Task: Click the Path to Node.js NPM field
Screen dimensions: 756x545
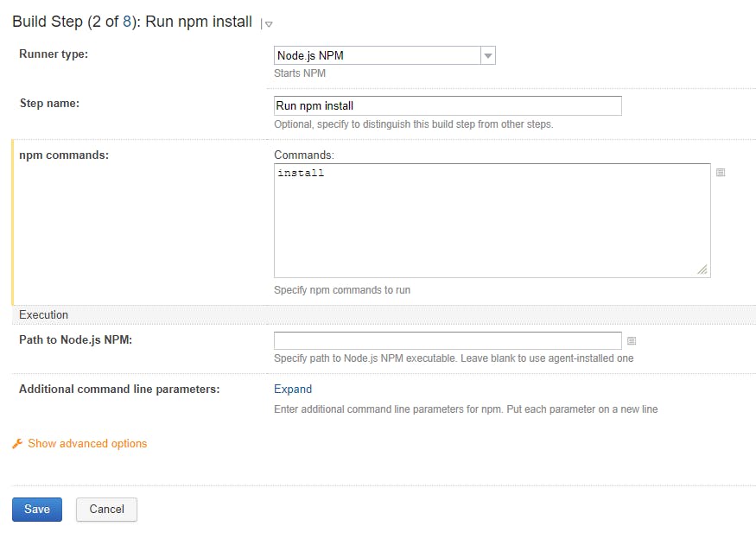Action: 448,340
